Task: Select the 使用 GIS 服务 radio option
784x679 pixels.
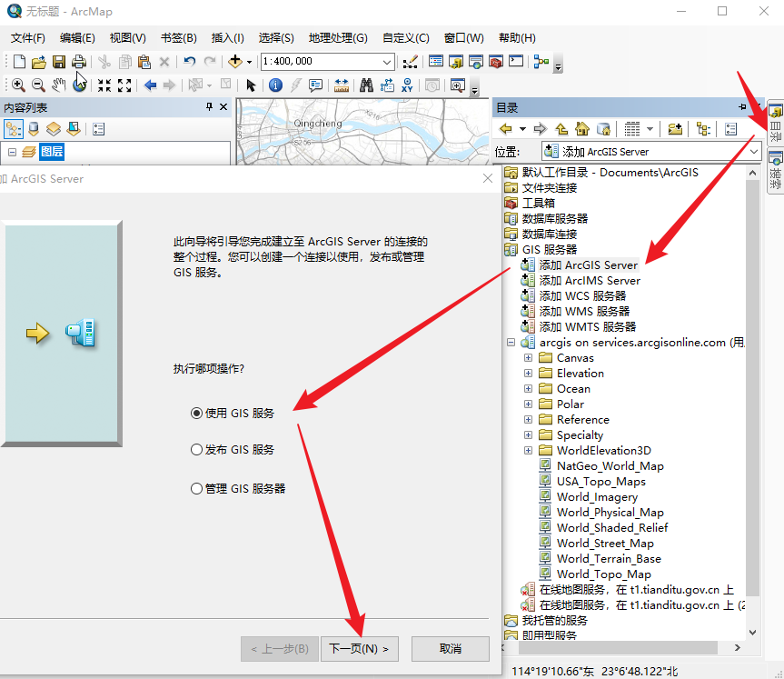Action: click(x=196, y=413)
